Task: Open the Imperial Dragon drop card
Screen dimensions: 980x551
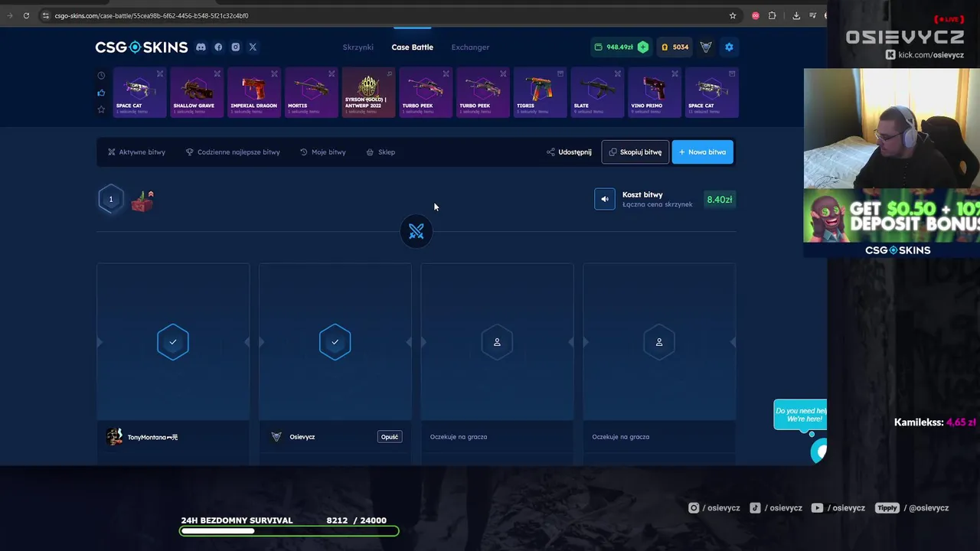Action: [254, 93]
